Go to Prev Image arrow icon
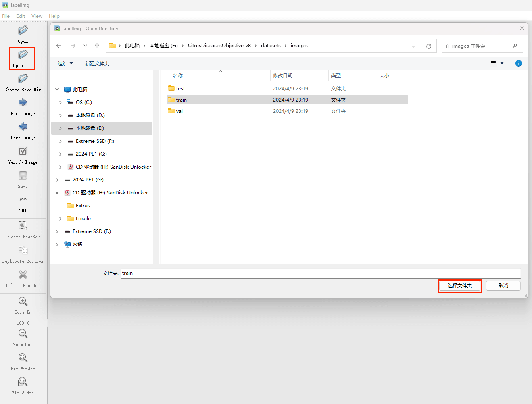This screenshot has width=532, height=404. [x=23, y=127]
